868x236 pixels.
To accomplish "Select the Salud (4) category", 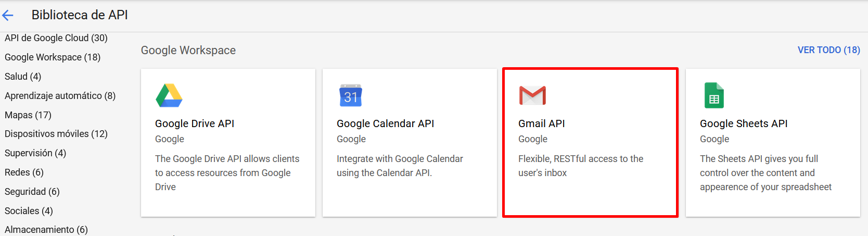I will pos(23,77).
